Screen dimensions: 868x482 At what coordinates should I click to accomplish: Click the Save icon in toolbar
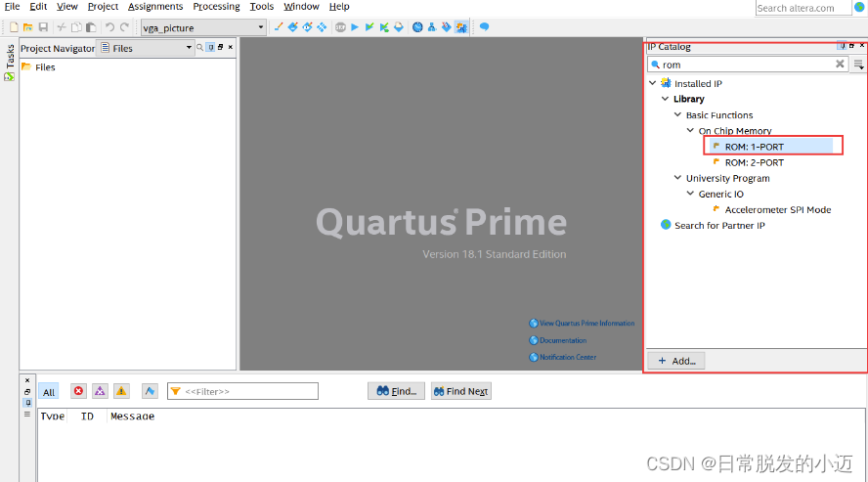43,27
